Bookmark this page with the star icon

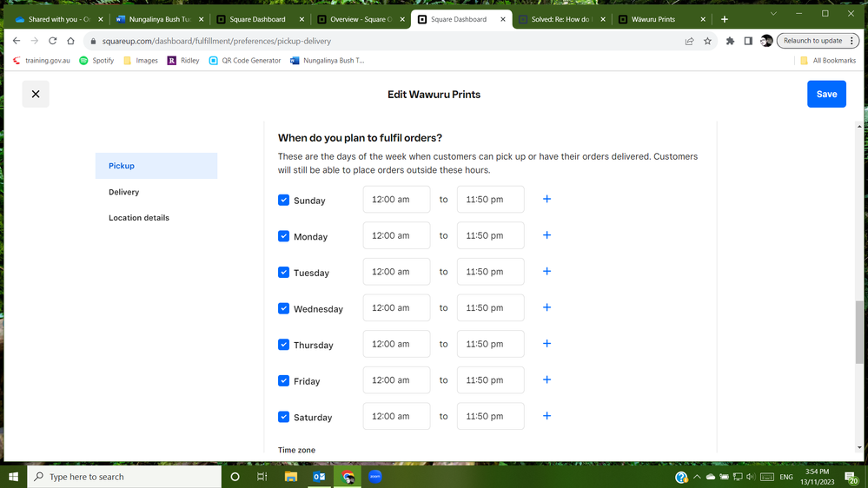coord(707,41)
